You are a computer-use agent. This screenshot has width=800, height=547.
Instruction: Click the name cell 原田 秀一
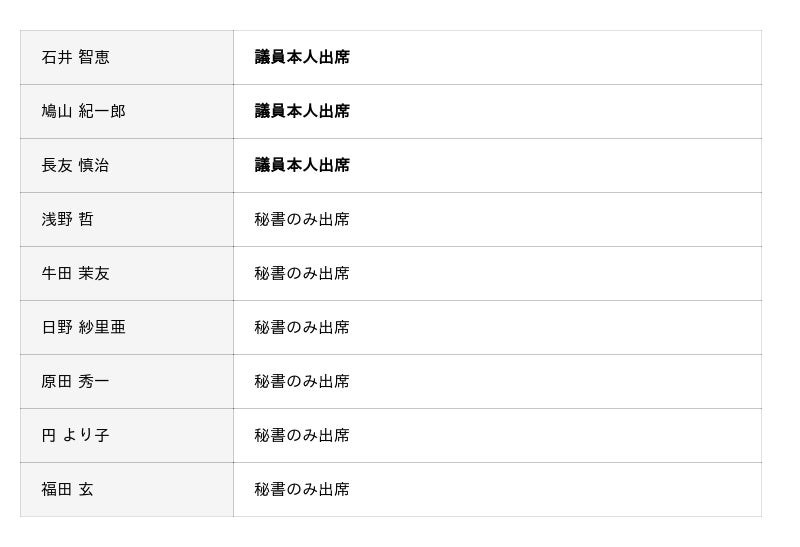point(76,382)
